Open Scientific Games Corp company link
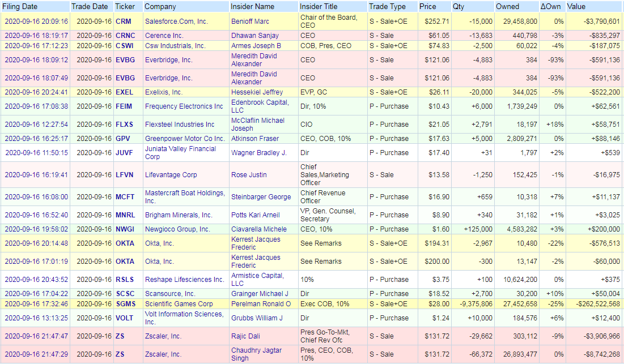The width and height of the screenshot is (624, 364). [x=179, y=304]
